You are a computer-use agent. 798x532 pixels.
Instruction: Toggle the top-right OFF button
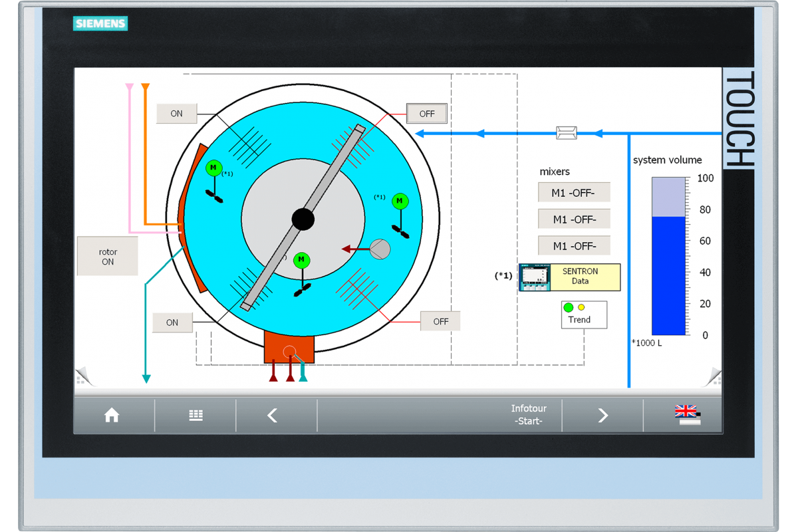point(427,114)
